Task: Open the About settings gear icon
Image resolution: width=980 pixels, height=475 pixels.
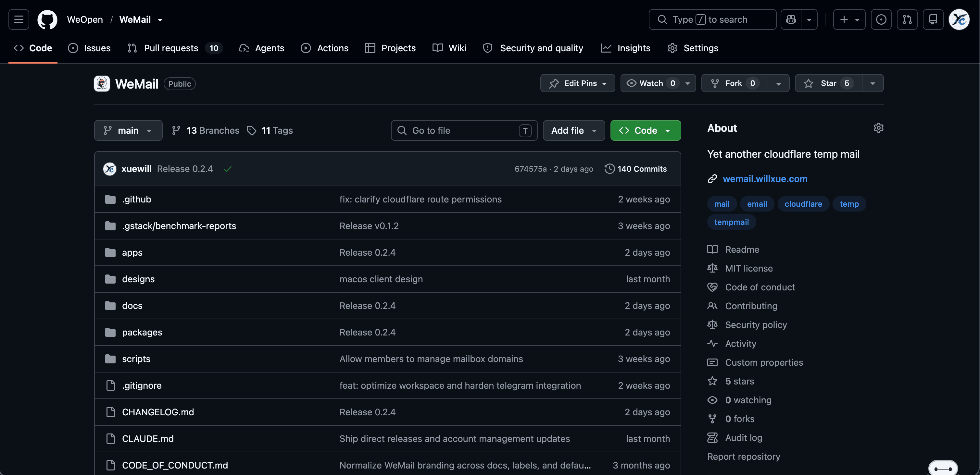Action: (x=878, y=128)
